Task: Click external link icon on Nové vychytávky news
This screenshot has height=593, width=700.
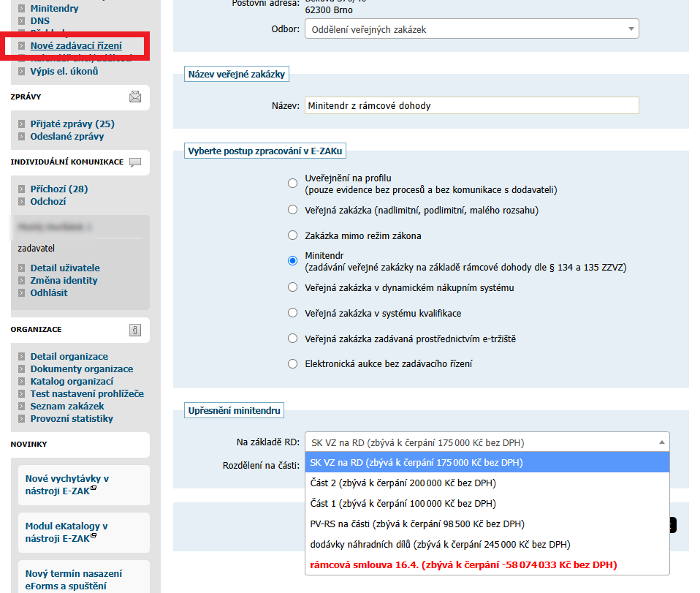Action: pos(94,488)
